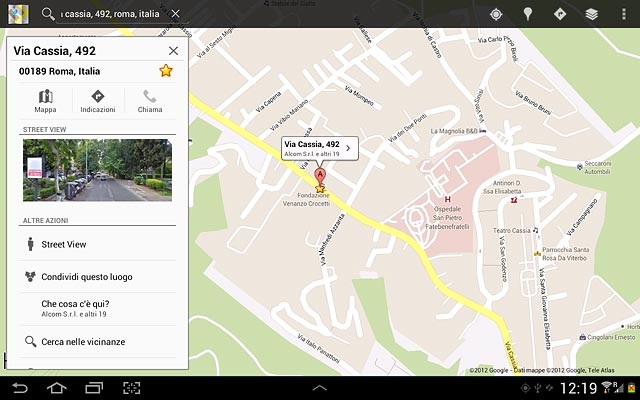Open Che cosa c'è qui?
The image size is (640, 400).
tap(97, 309)
